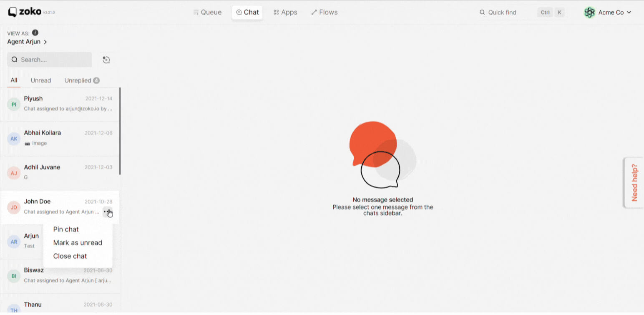This screenshot has width=644, height=315.
Task: Click John Doe's three-dot options button
Action: [x=107, y=212]
